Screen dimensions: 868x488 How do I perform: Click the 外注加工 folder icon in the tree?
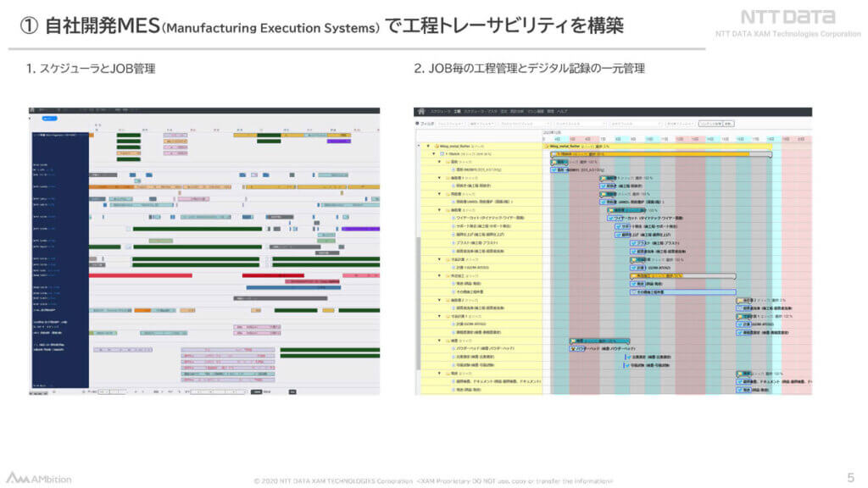448,275
